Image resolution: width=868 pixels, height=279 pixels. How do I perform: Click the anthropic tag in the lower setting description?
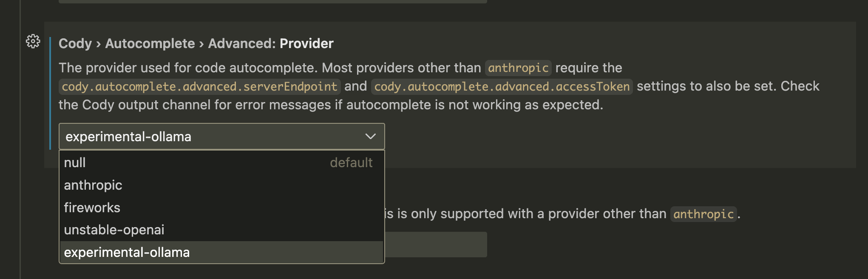pos(703,214)
